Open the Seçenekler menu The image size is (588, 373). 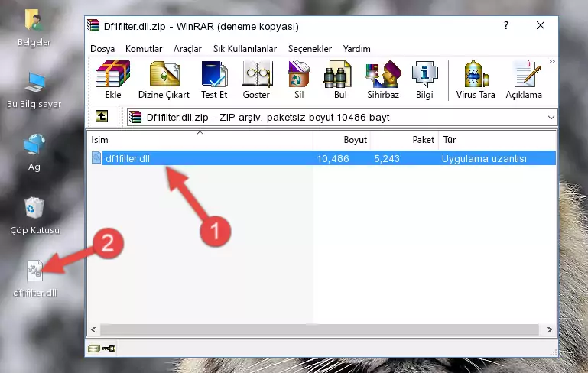(x=310, y=49)
